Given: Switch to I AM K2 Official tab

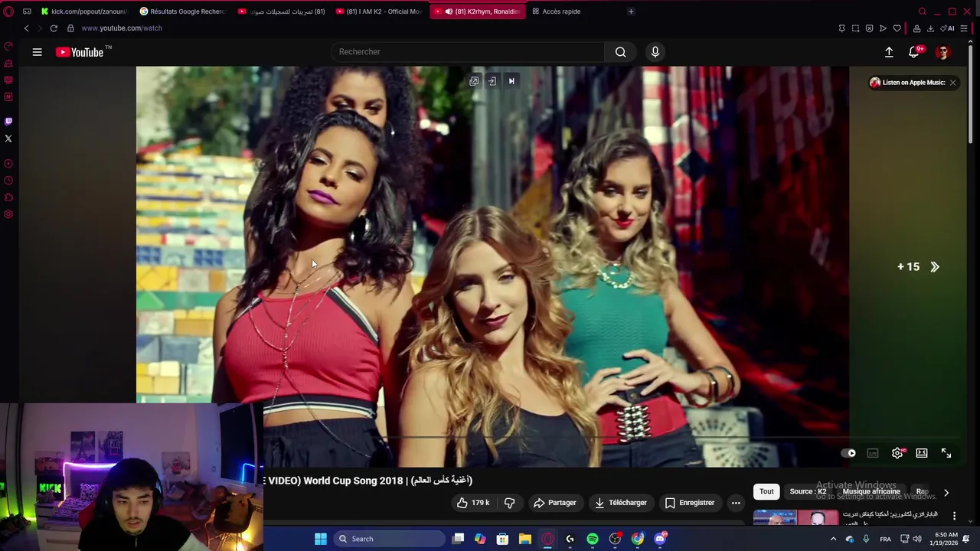Looking at the screenshot, I should 379,11.
